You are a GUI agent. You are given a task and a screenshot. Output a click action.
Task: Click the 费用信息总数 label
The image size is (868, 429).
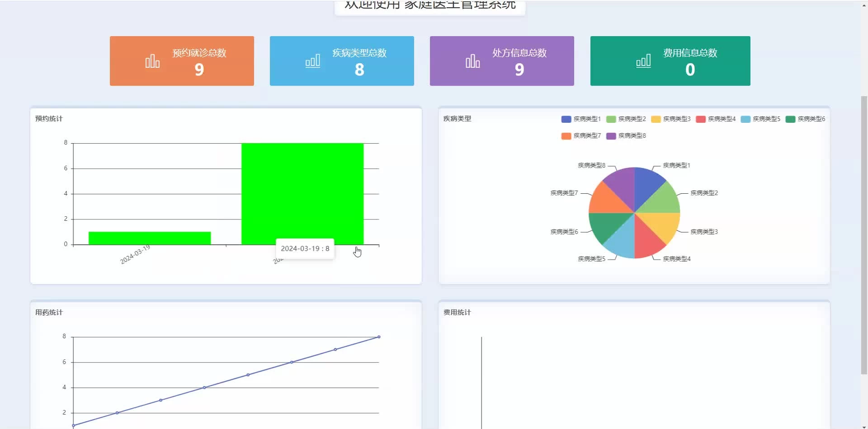pyautogui.click(x=690, y=53)
